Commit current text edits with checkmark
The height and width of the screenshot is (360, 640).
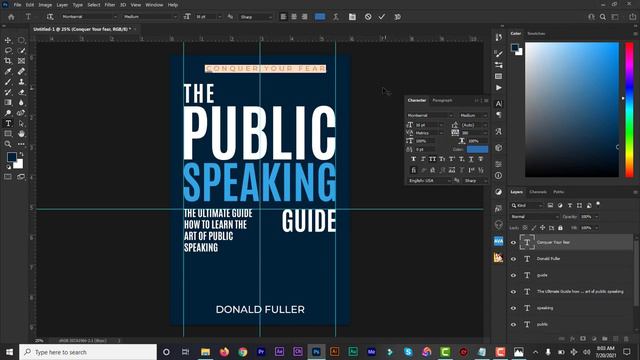point(382,17)
